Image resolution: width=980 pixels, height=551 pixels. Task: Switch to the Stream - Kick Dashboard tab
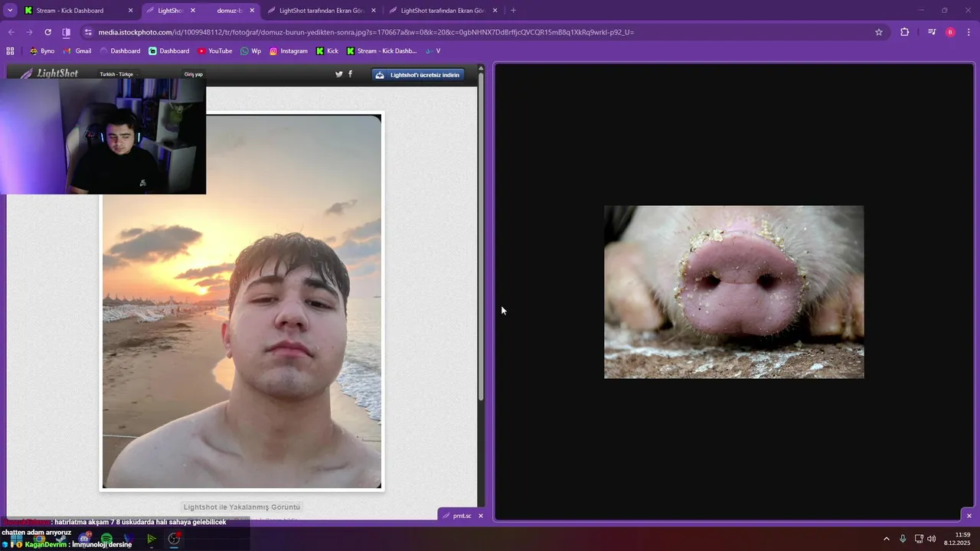click(77, 11)
